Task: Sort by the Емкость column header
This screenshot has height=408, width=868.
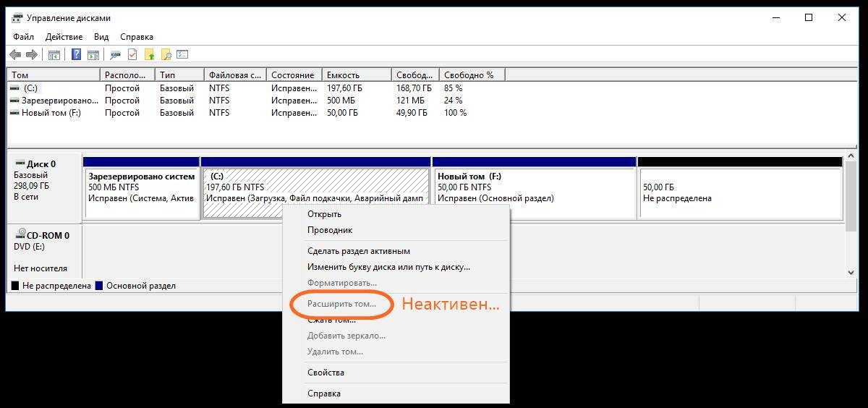Action: tap(357, 75)
